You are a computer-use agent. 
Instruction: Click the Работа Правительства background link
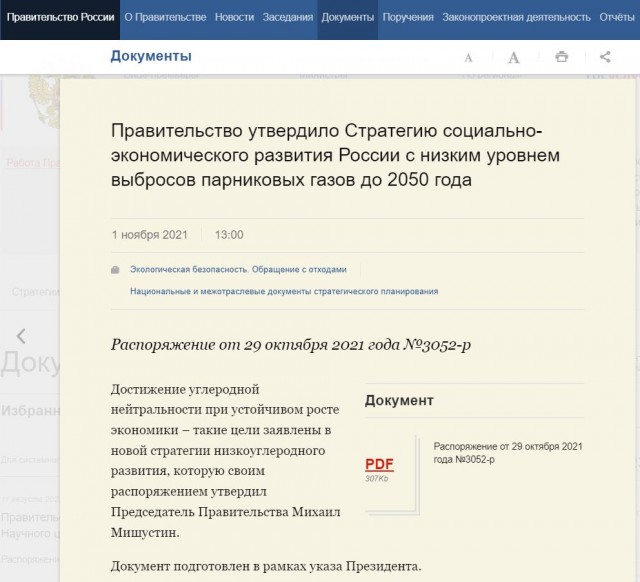pos(33,163)
